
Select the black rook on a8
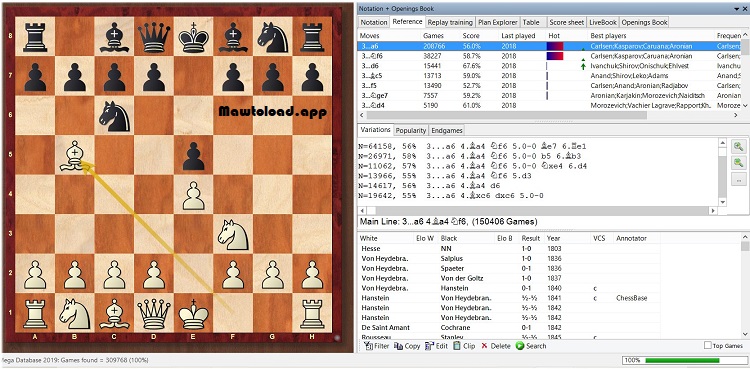(35, 37)
